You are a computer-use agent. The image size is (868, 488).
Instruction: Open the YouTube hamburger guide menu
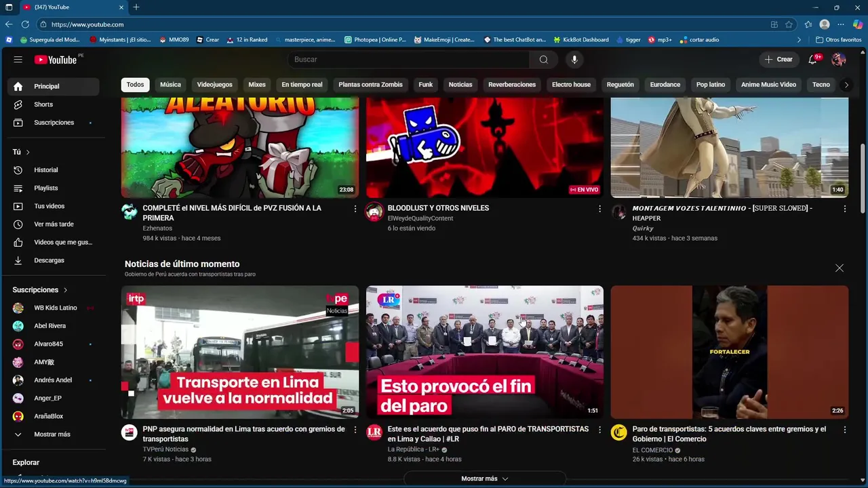pyautogui.click(x=18, y=60)
